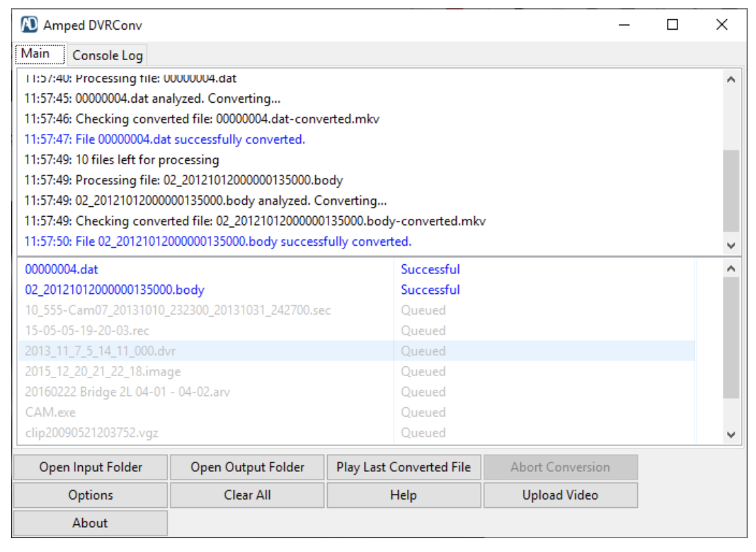The width and height of the screenshot is (756, 552).
Task: Click log line '00000004.dat analyzed. Converting...'
Action: 152,99
